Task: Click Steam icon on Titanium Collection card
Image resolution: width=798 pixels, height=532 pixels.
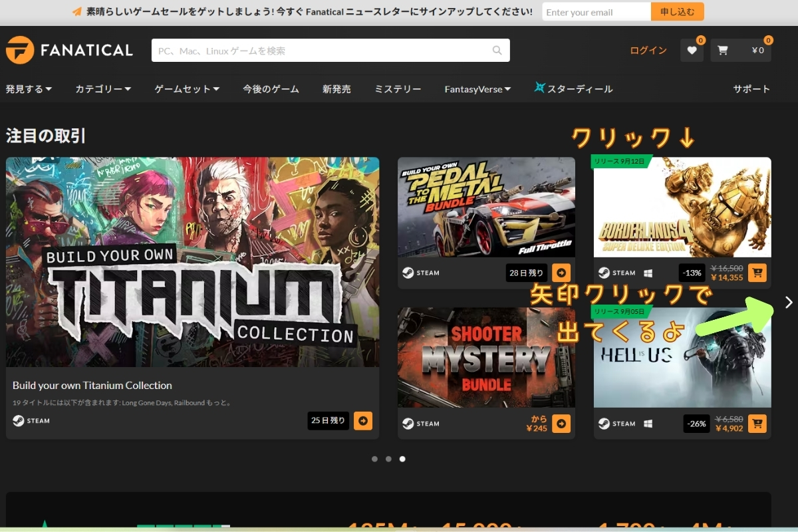Action: (19, 421)
